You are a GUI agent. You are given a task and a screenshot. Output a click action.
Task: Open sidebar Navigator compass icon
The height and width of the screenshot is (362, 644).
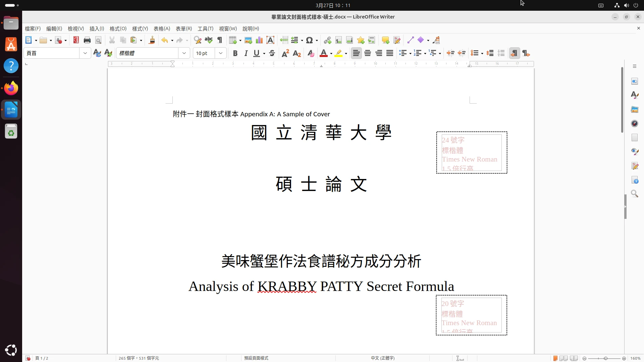click(x=635, y=123)
